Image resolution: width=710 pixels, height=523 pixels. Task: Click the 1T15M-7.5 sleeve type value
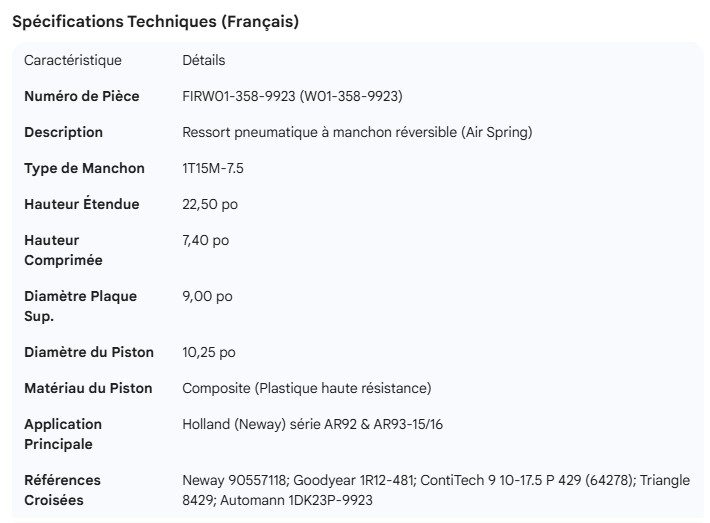pyautogui.click(x=213, y=168)
